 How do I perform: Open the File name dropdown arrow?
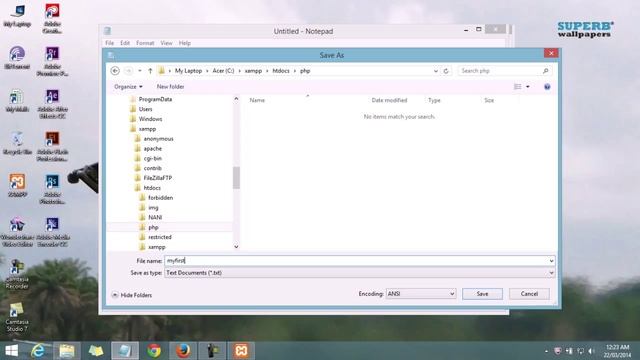coord(551,260)
